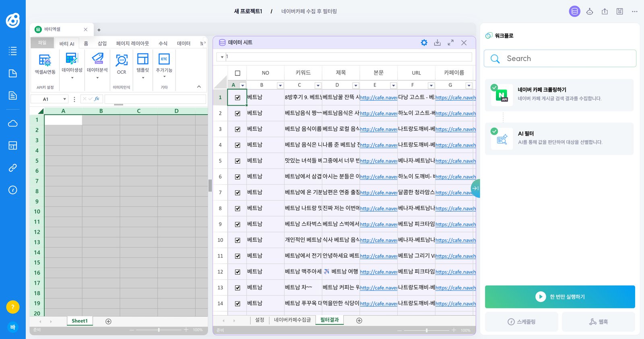Viewport: 644px width, 339px height.
Task: Click the yellow help question mark icon
Action: point(13,307)
